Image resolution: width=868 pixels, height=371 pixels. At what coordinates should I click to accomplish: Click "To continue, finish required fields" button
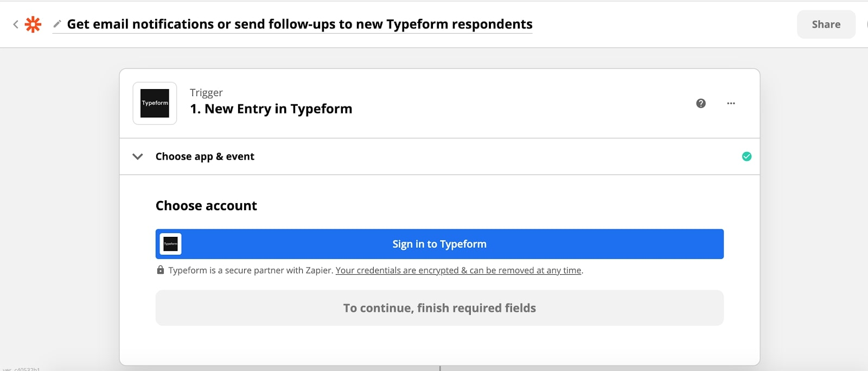pyautogui.click(x=439, y=308)
